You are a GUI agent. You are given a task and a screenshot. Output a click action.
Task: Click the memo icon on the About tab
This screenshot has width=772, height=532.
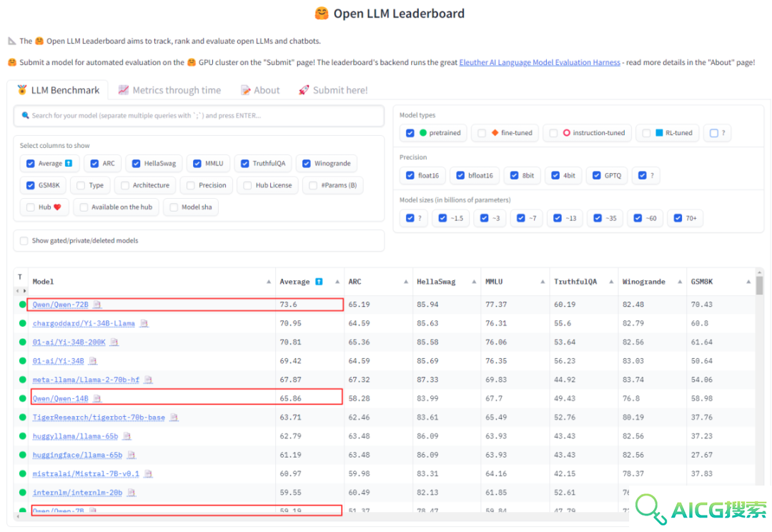click(x=245, y=90)
